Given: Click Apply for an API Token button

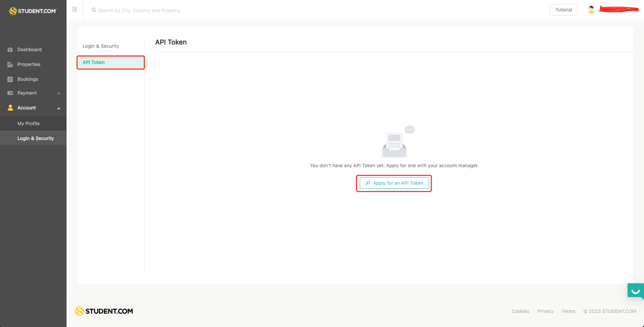Looking at the screenshot, I should coord(394,183).
